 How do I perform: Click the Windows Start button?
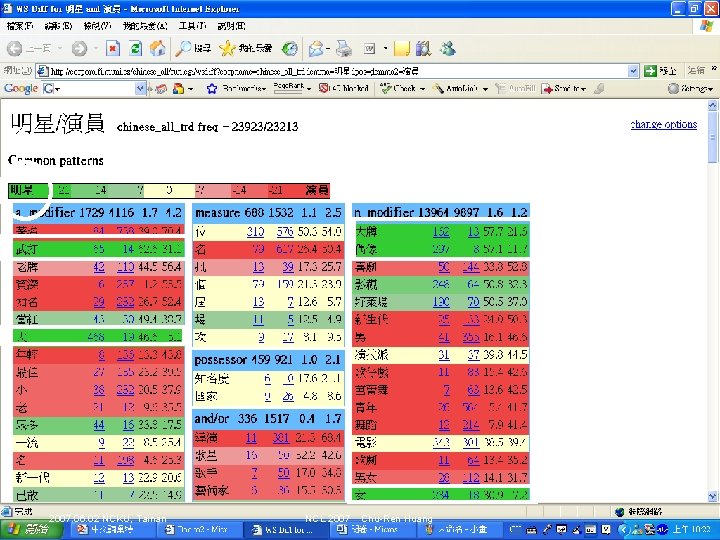[31, 530]
